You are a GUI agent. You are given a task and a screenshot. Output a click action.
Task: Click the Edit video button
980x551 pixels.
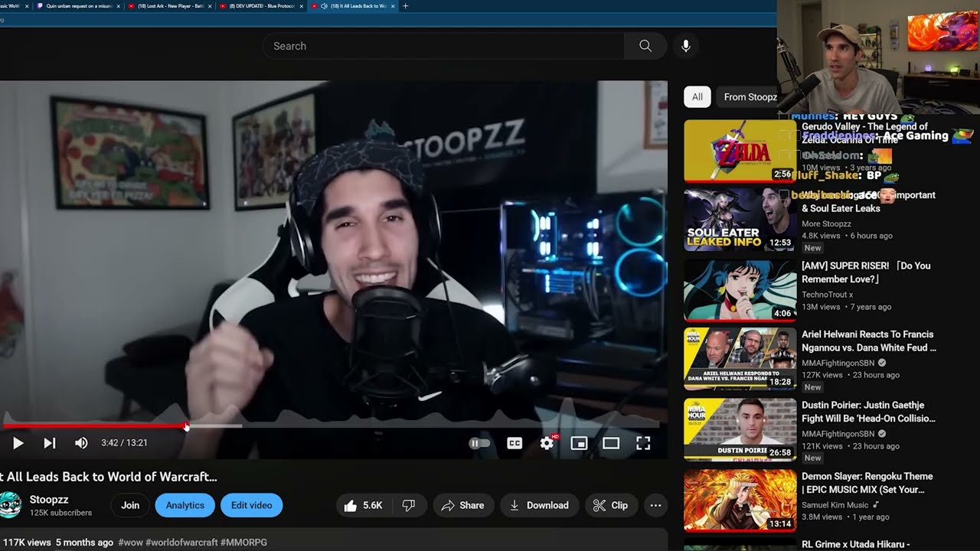(x=252, y=505)
